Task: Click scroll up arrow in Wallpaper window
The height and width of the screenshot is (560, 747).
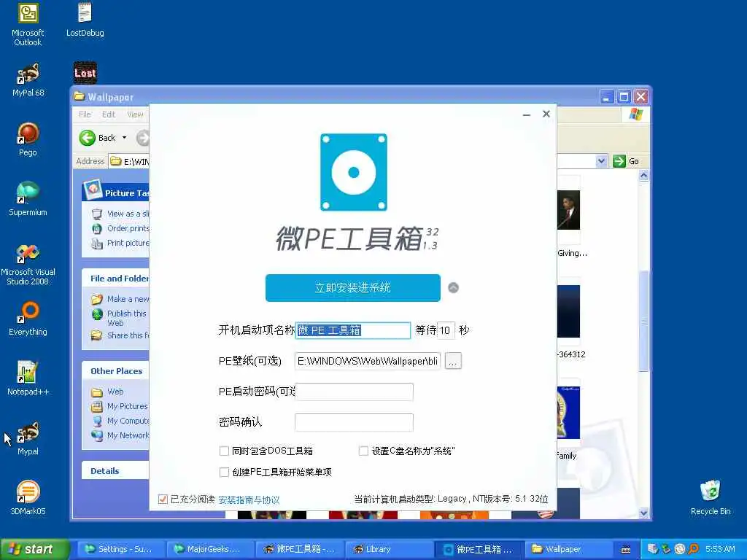Action: [x=643, y=176]
